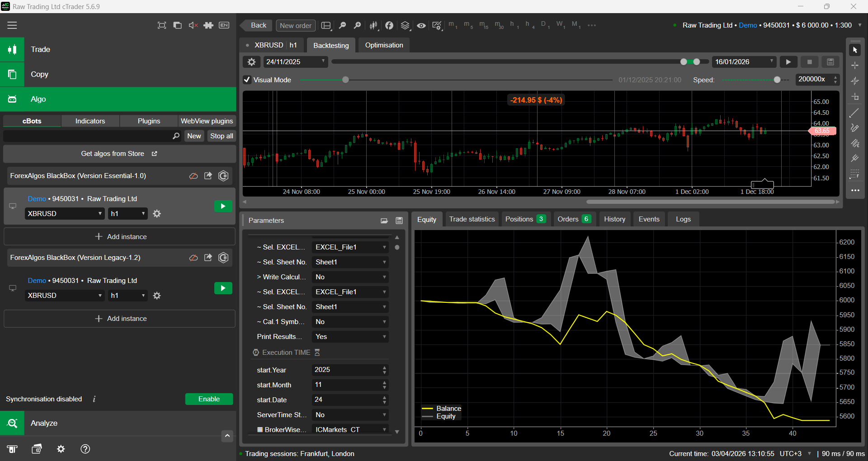Open the Optimisation tab
The height and width of the screenshot is (461, 868).
click(384, 45)
